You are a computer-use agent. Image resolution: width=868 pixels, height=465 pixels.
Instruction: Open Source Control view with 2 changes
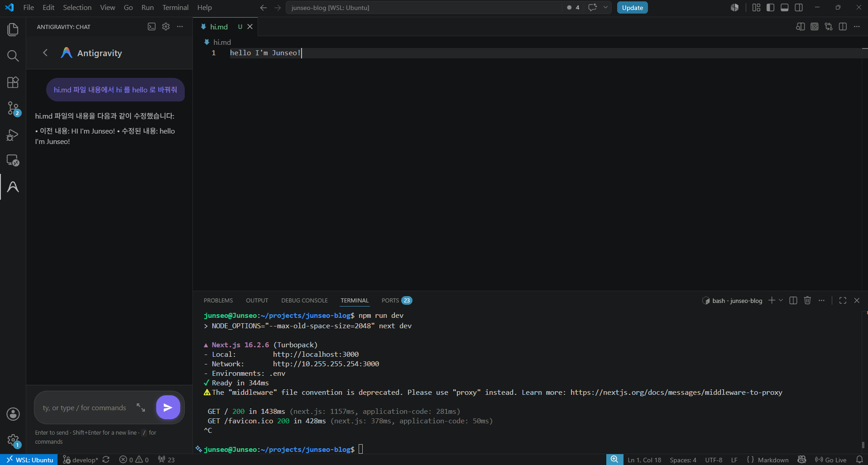[13, 109]
